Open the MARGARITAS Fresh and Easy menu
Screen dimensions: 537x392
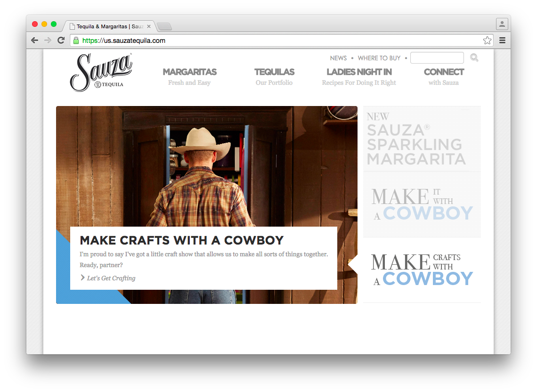tap(189, 77)
